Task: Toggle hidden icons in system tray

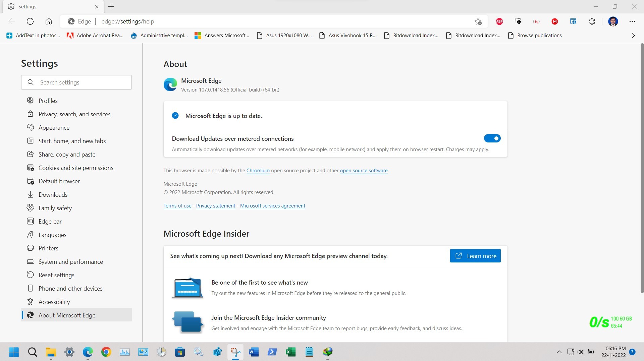Action: (559, 352)
